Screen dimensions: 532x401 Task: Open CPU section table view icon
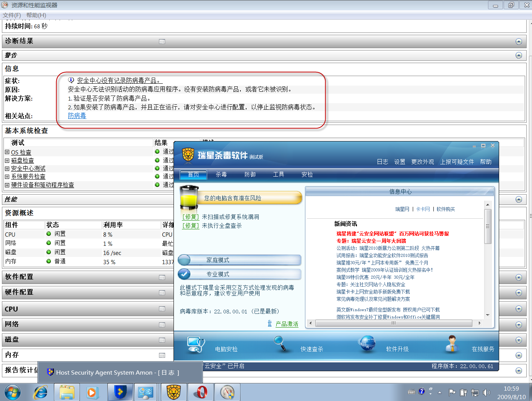pos(162,308)
